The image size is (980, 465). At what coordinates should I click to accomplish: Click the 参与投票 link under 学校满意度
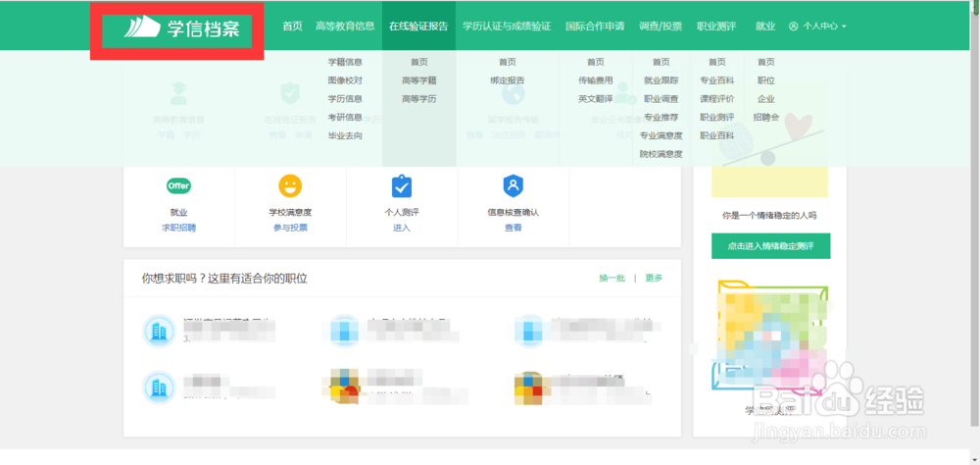(290, 228)
